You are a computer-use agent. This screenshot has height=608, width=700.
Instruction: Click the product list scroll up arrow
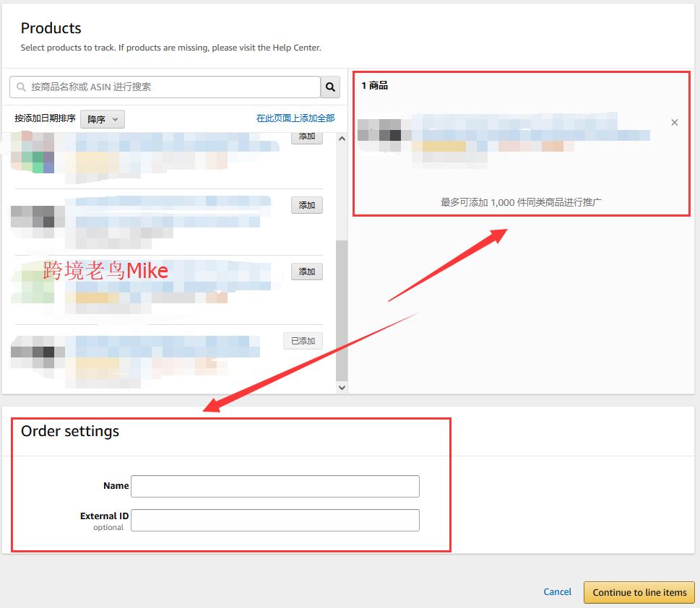tap(342, 139)
